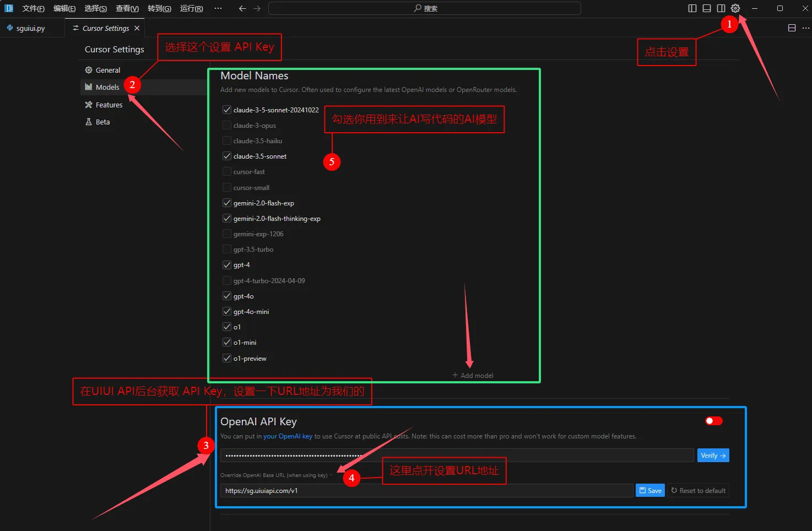This screenshot has width=812, height=531.
Task: Click Save for the base URL
Action: point(650,491)
